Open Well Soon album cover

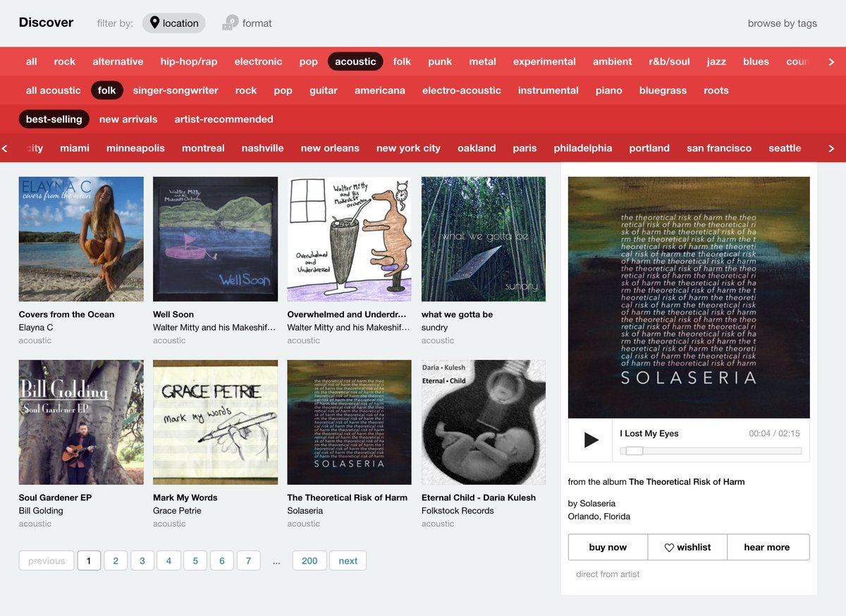tap(215, 239)
